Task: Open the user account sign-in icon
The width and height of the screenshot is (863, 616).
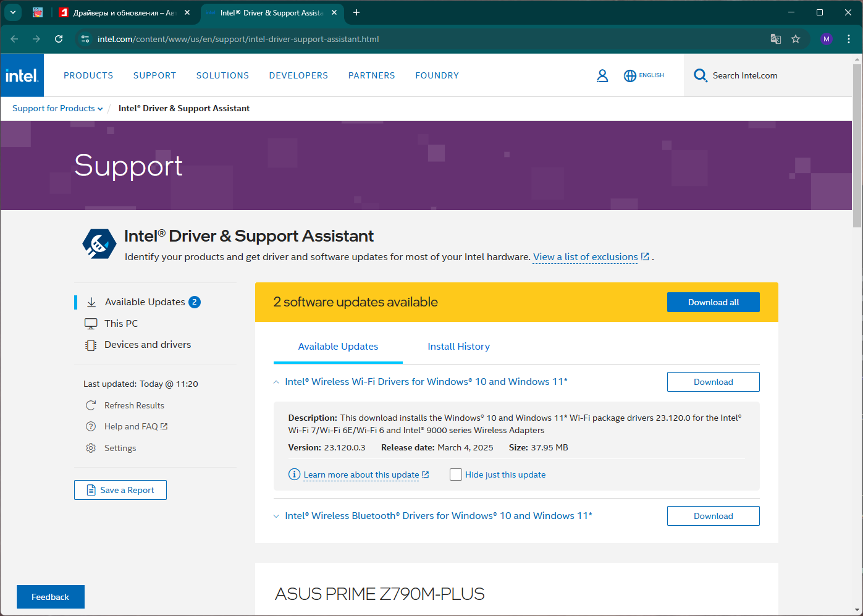Action: tap(602, 75)
